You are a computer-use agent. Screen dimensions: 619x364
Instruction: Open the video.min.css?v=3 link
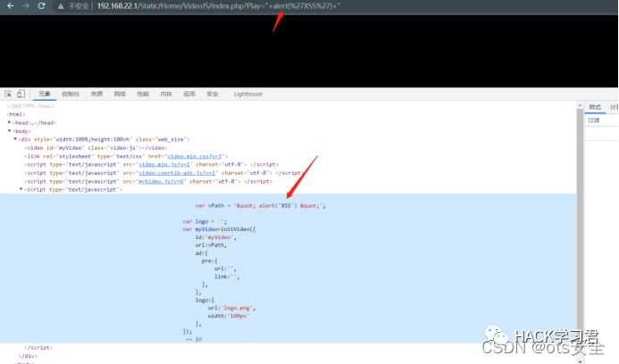[195, 156]
